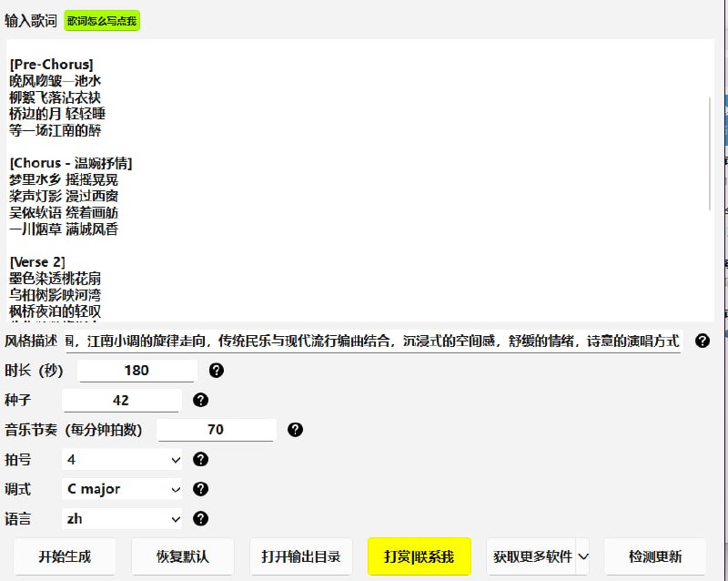View help icon beside the 种子 field

coord(203,401)
